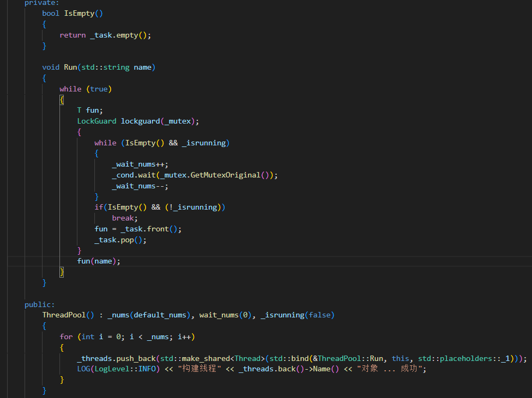Viewport: 532px width, 398px height.
Task: Click 'for (int i = 0; i < _nums; i++)' line
Action: point(127,337)
